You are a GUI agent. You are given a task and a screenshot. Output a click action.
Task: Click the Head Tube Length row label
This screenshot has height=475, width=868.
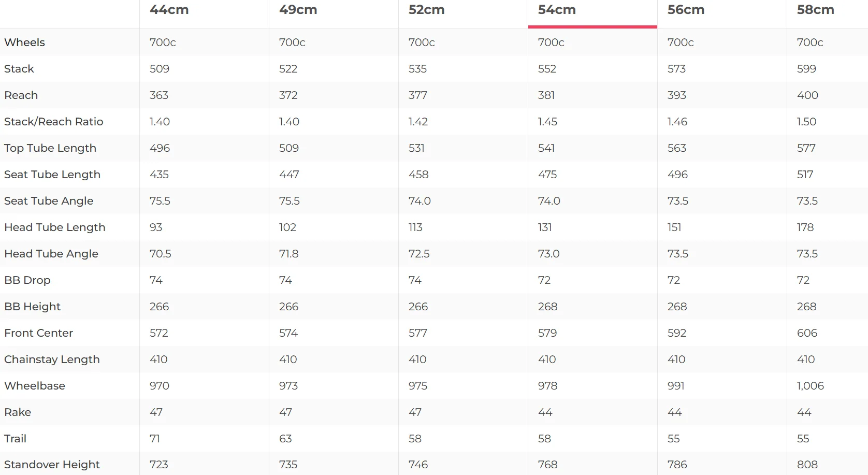pos(55,227)
